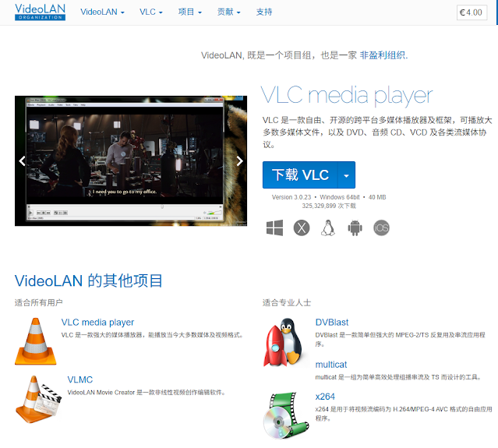Click the VLC media player heading

tap(347, 95)
